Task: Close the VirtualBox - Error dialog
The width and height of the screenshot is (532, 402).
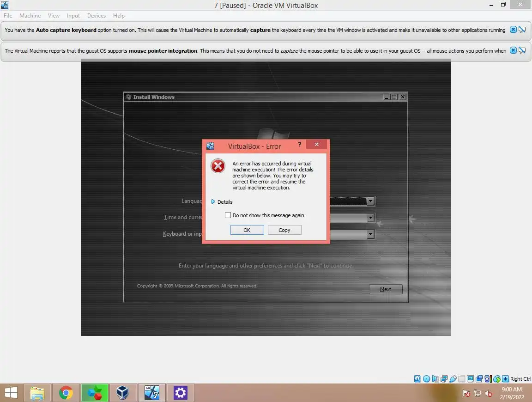Action: click(316, 144)
